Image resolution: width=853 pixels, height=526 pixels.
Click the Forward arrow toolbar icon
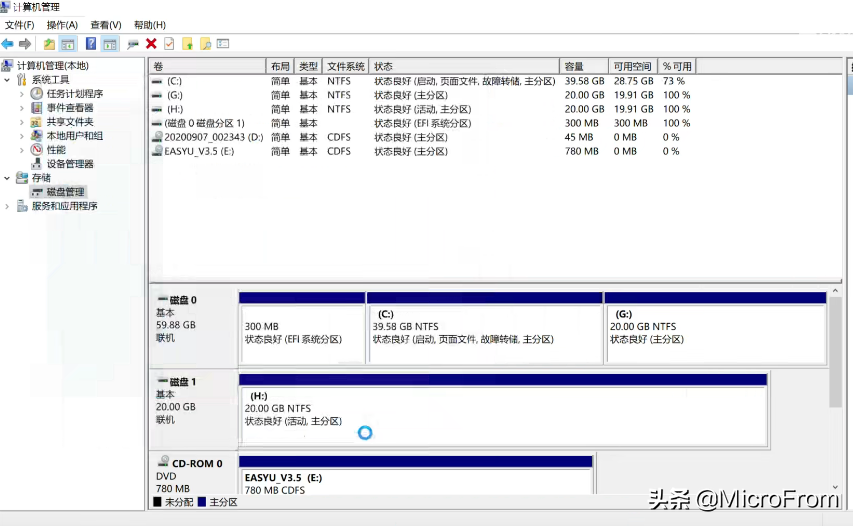[24, 44]
